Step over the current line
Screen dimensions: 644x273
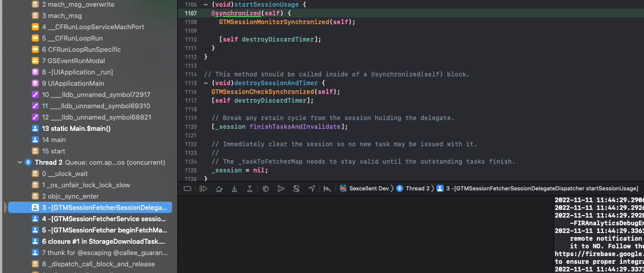[219, 189]
